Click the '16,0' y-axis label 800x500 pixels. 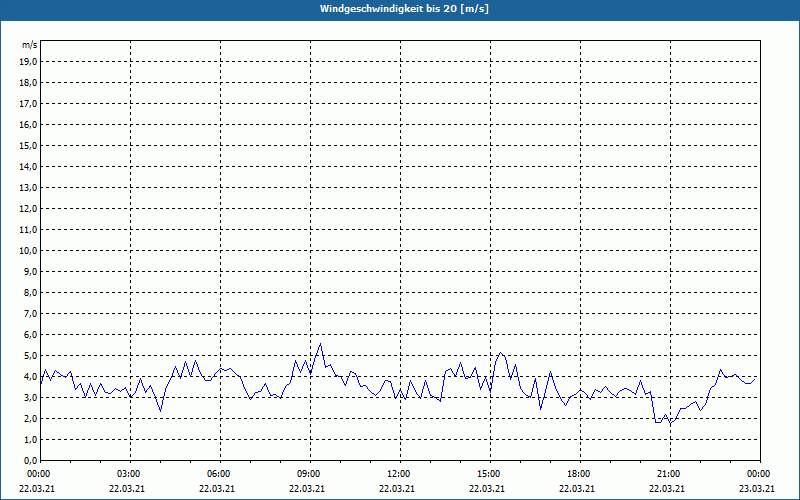pos(28,124)
